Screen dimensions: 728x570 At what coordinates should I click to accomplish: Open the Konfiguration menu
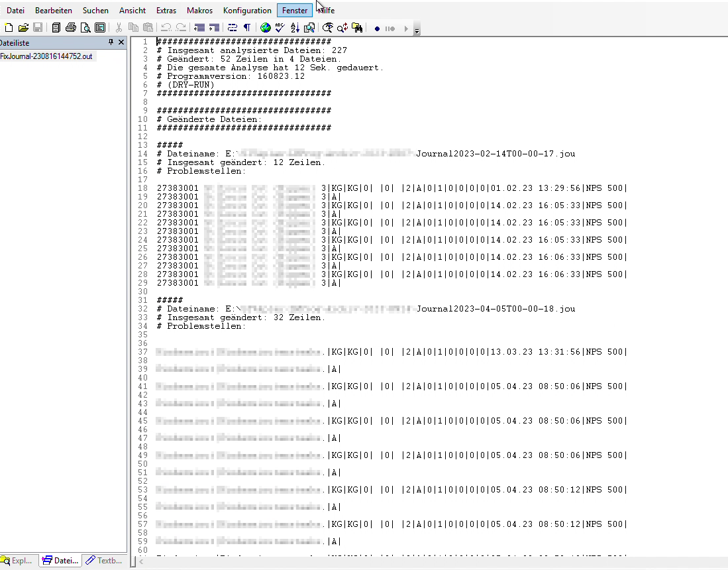tap(247, 11)
